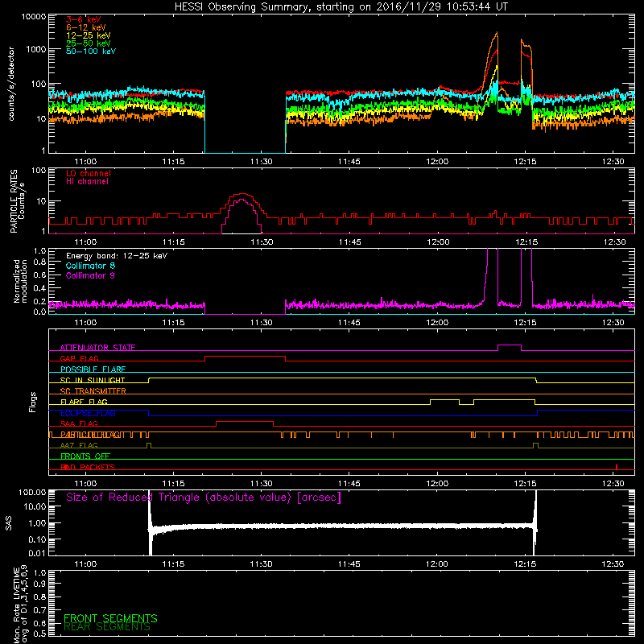Click the red BAD PACKETS tick near 12:30
This screenshot has height=644, width=644.
pos(617,467)
